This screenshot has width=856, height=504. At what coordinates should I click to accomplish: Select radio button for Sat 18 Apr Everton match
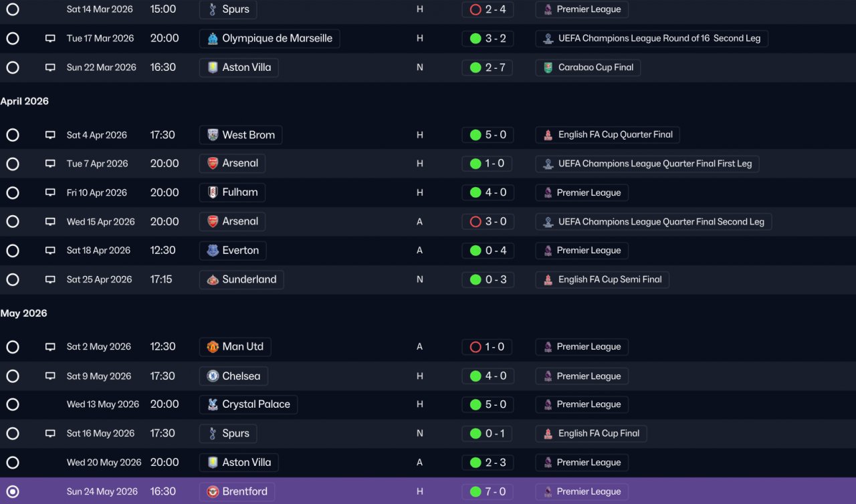13,251
